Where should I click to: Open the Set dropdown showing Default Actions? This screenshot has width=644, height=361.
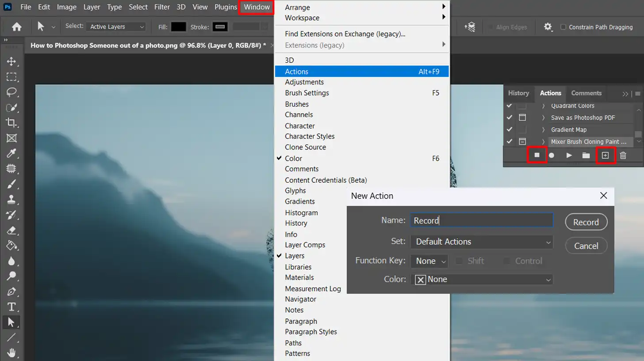482,242
